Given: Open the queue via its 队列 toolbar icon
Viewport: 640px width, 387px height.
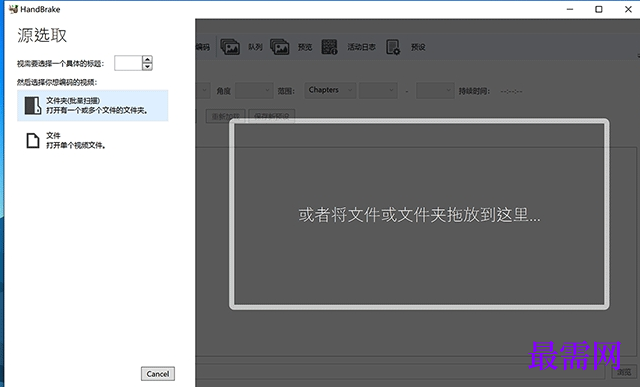Looking at the screenshot, I should (x=230, y=47).
